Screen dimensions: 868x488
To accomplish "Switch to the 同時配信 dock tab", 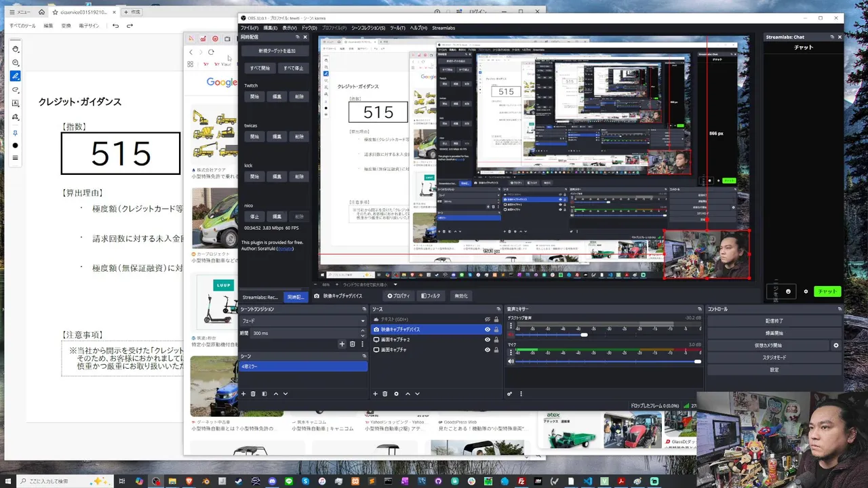I will (294, 298).
